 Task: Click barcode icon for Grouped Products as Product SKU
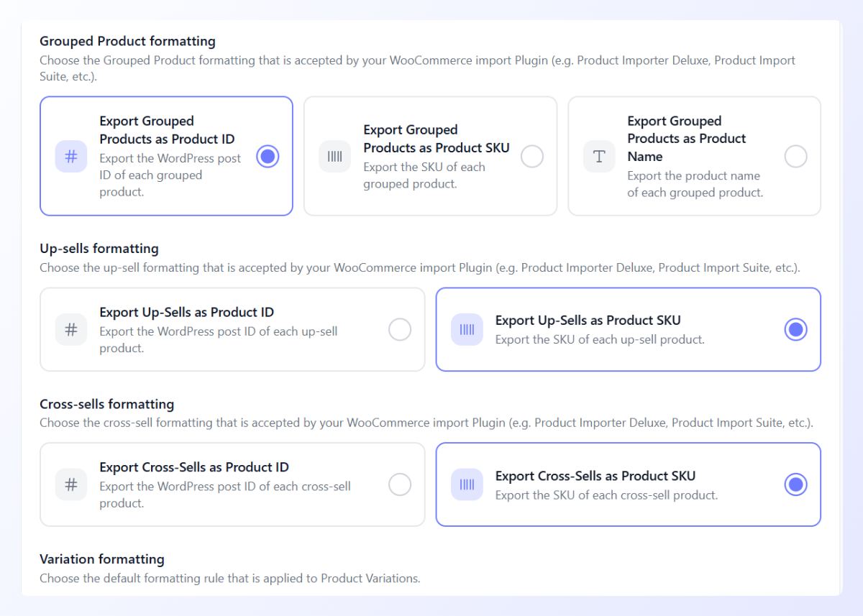[x=335, y=157]
